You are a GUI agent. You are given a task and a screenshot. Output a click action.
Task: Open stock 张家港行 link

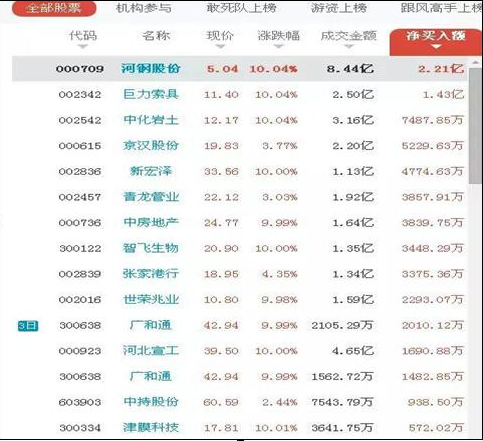coord(151,274)
